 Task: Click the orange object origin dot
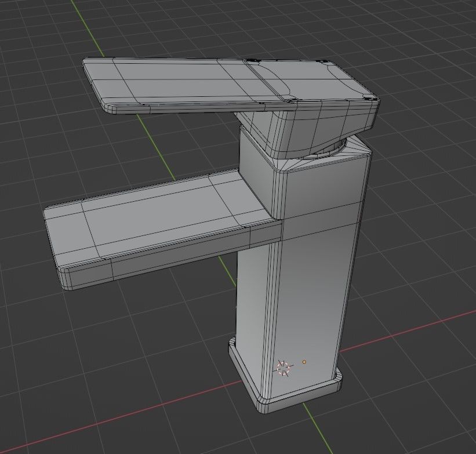coord(304,362)
